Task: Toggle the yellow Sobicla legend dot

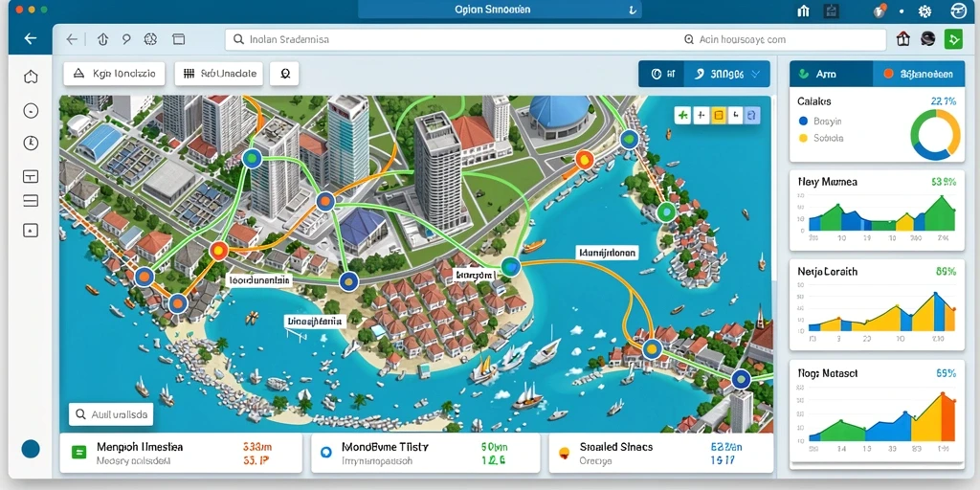Action: tap(803, 138)
